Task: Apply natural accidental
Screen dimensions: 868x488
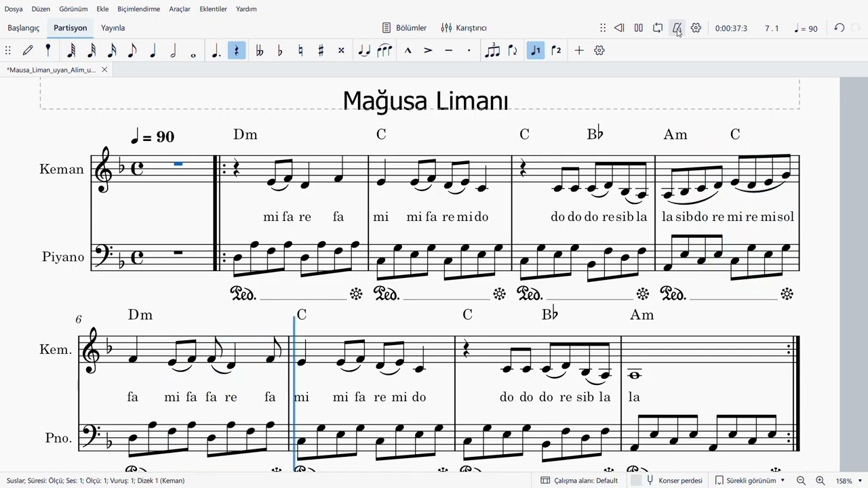Action: [300, 50]
